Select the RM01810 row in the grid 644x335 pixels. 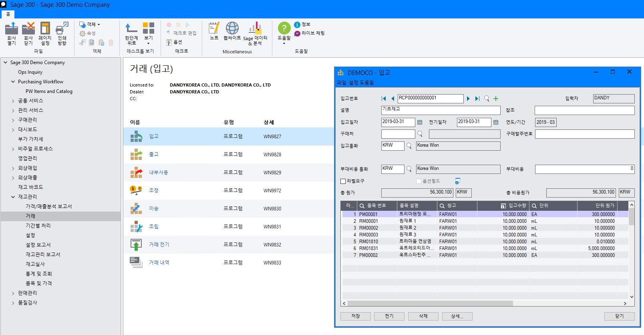click(485, 242)
